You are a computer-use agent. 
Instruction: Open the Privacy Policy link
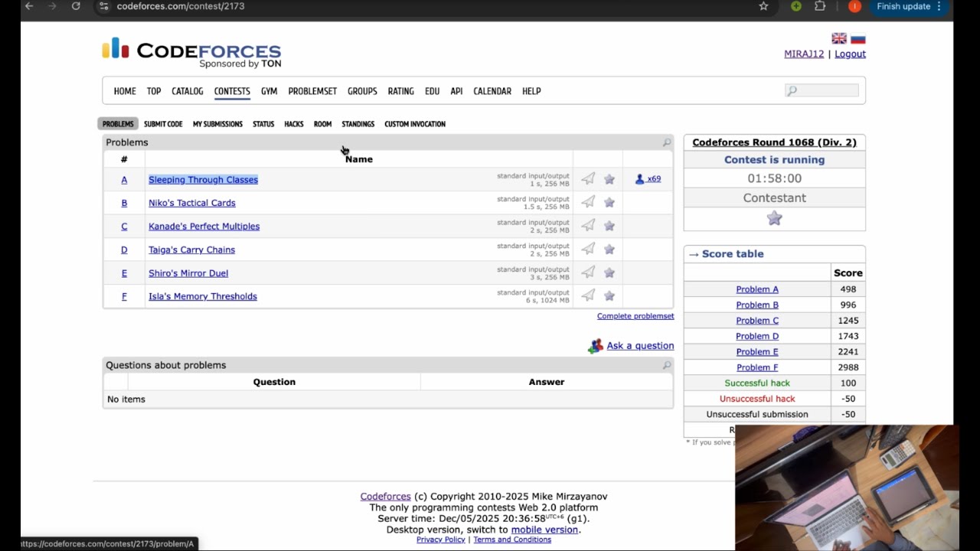click(441, 540)
